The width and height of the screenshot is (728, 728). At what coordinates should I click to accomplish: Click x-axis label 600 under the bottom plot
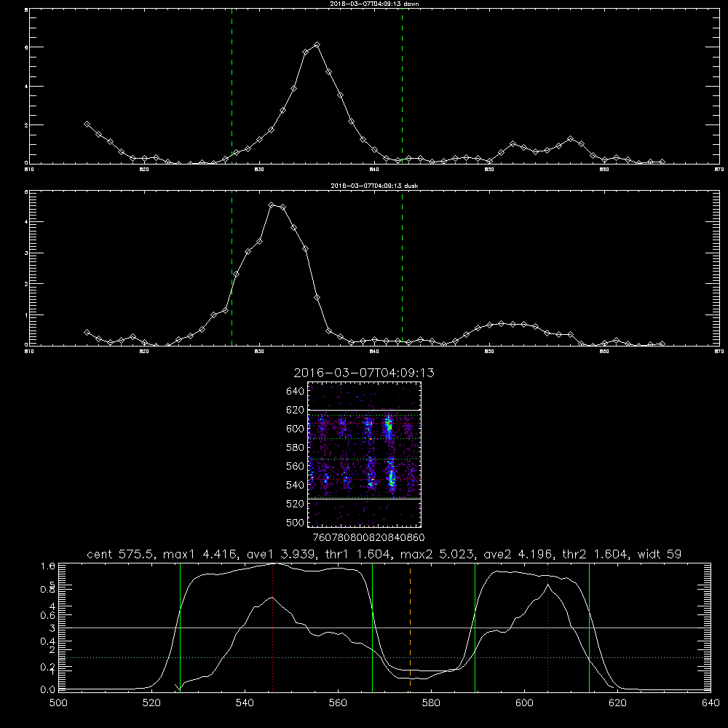point(524,703)
